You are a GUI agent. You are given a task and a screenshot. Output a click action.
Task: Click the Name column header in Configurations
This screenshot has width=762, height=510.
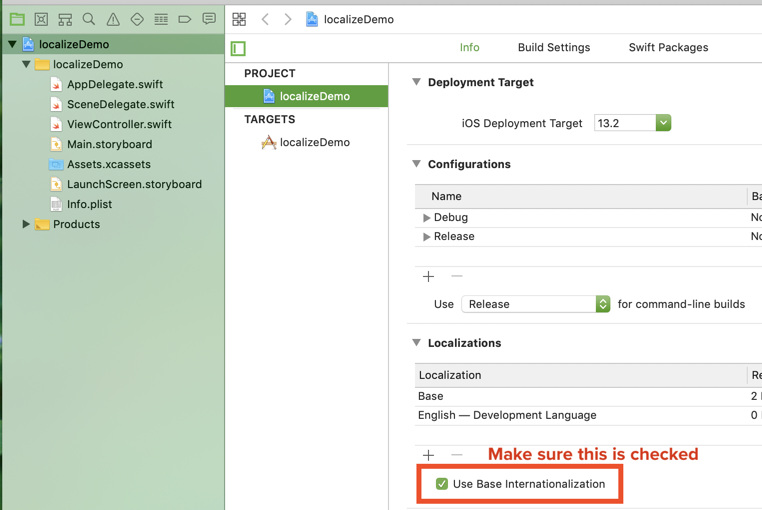581,196
